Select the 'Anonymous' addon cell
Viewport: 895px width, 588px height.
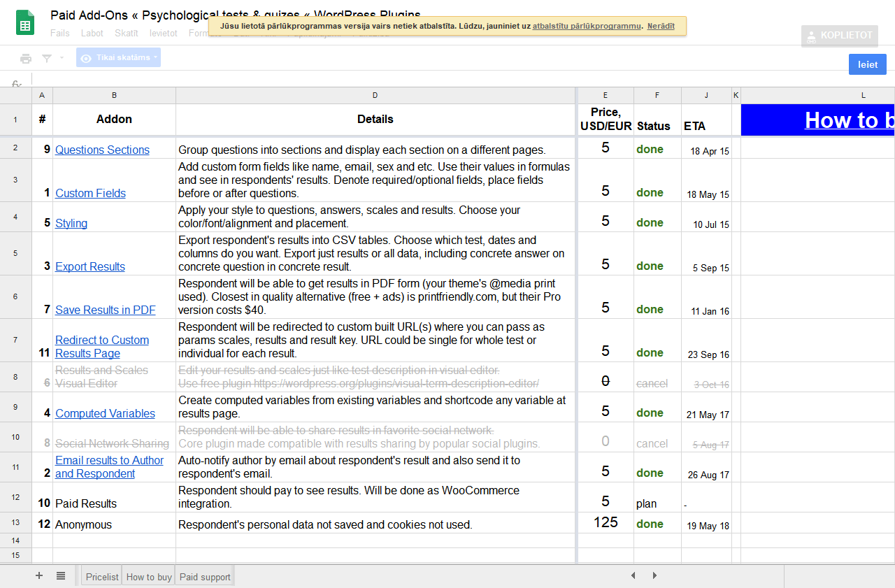[x=114, y=523]
